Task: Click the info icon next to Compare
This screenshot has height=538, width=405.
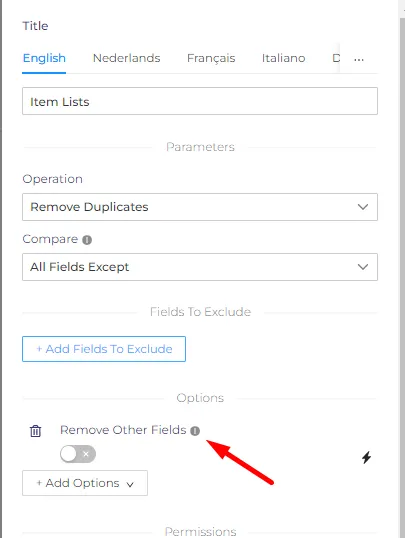Action: (87, 239)
